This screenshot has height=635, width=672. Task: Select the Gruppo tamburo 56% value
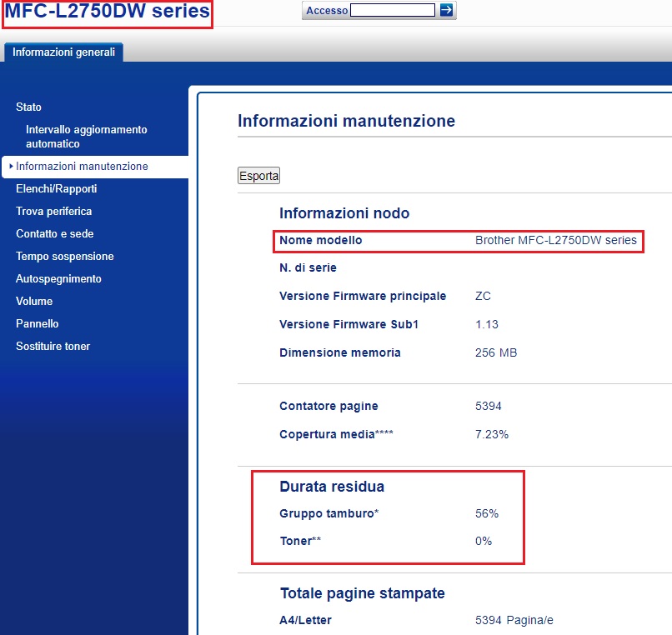(487, 513)
